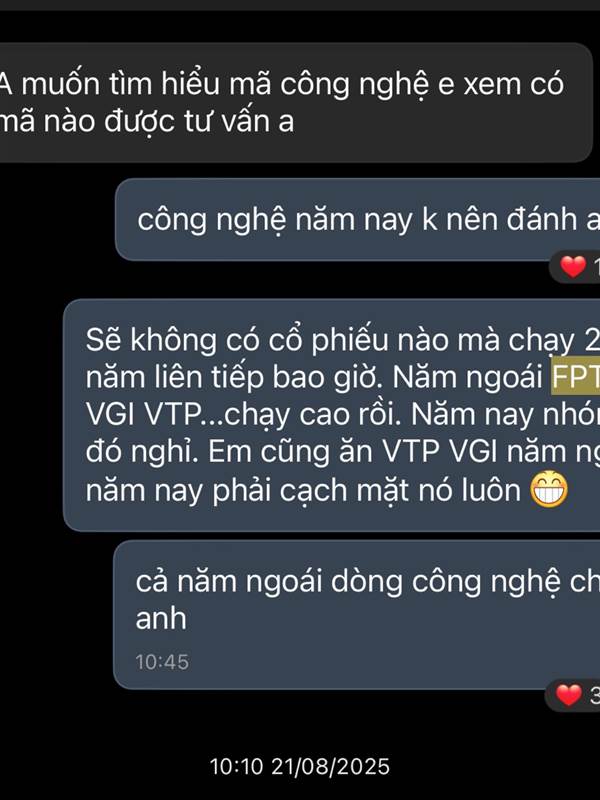
Task: Tap the line 'cả năm ngoái dòng công nghệ'
Action: 367,582
